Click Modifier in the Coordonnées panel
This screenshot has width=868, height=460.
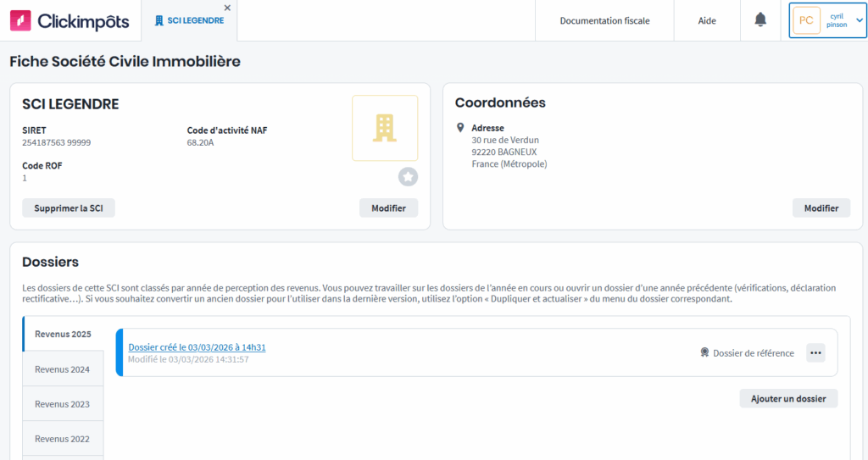point(821,208)
